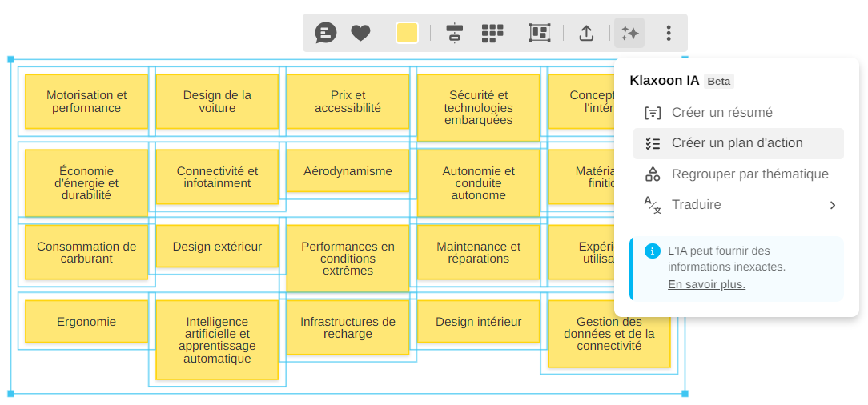
Task: Expand the 'Traduire' submenu arrow
Action: pos(833,205)
